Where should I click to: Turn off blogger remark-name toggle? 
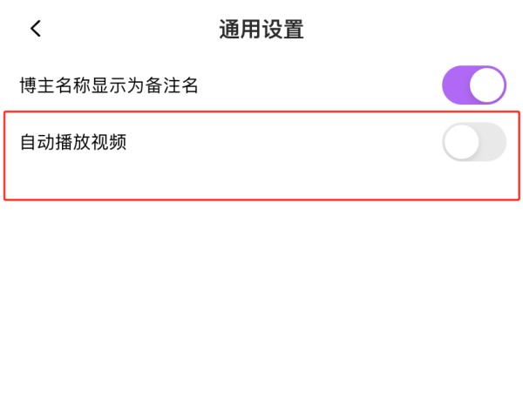tap(473, 85)
